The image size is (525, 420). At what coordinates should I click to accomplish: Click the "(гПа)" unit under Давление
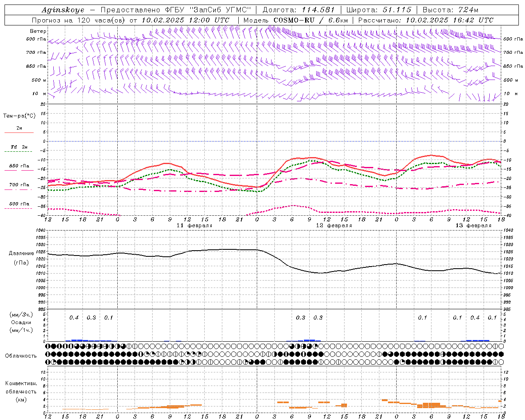21,263
